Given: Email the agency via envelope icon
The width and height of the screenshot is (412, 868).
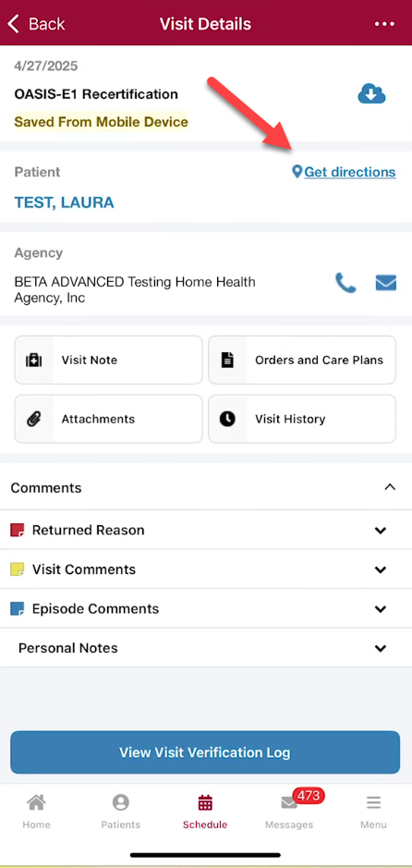Looking at the screenshot, I should [386, 283].
